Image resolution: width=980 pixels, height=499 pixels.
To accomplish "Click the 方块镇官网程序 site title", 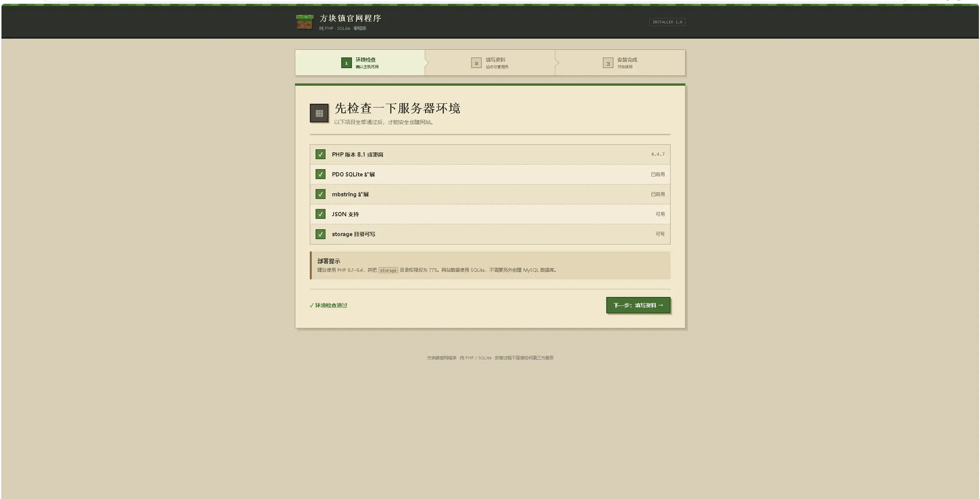I will tap(350, 18).
